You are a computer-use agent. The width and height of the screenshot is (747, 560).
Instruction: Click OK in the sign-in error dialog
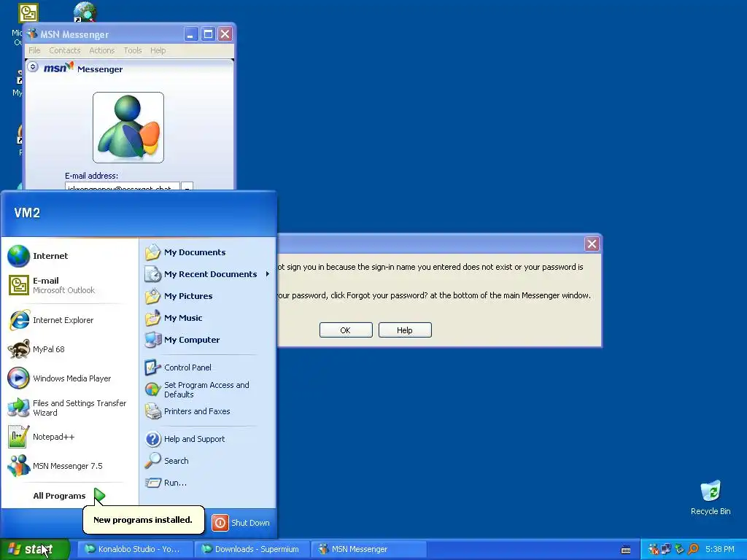(x=346, y=330)
